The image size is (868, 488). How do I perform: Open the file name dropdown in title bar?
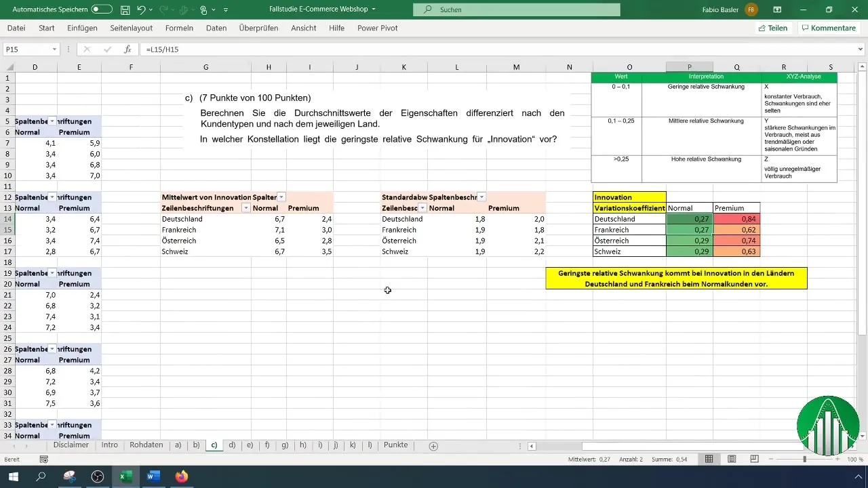[x=374, y=9]
